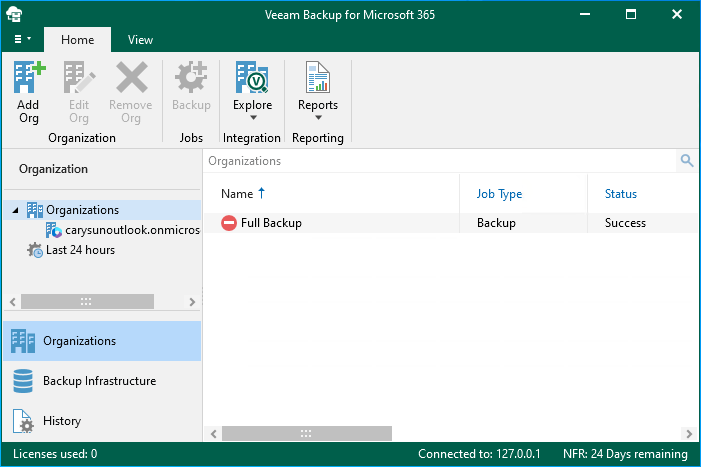Switch to the Home tab
This screenshot has width=701, height=467.
click(77, 40)
